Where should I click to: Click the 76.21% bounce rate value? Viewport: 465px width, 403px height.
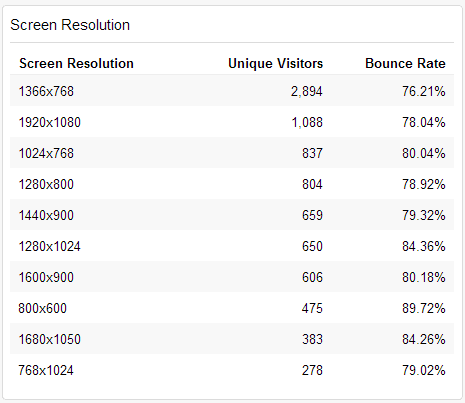click(x=424, y=91)
